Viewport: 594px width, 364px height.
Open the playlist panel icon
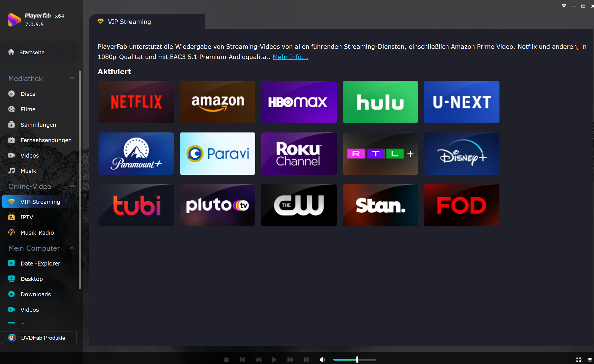tap(589, 360)
